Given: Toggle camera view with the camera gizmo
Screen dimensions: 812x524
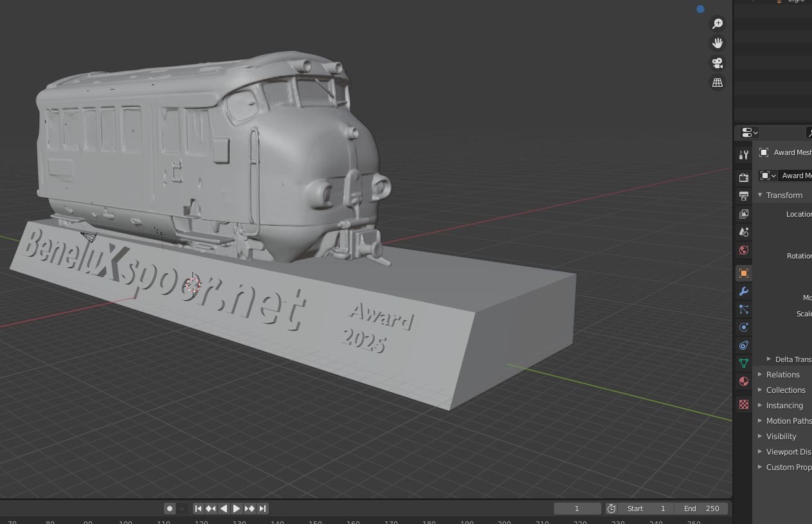Looking at the screenshot, I should point(717,63).
